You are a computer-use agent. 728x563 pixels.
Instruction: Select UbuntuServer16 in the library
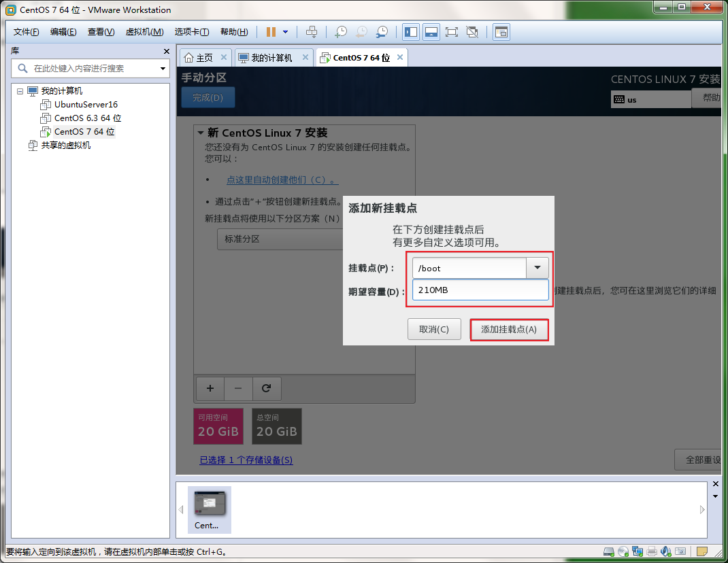pyautogui.click(x=86, y=105)
